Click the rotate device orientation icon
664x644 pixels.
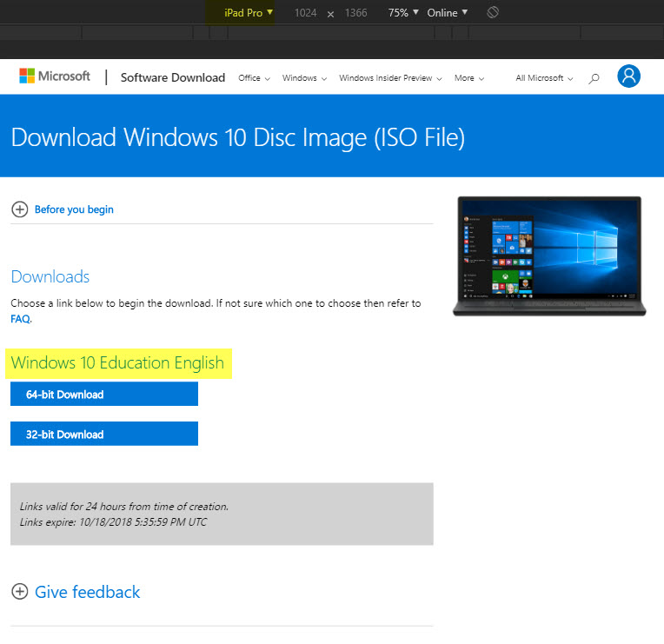click(x=493, y=12)
